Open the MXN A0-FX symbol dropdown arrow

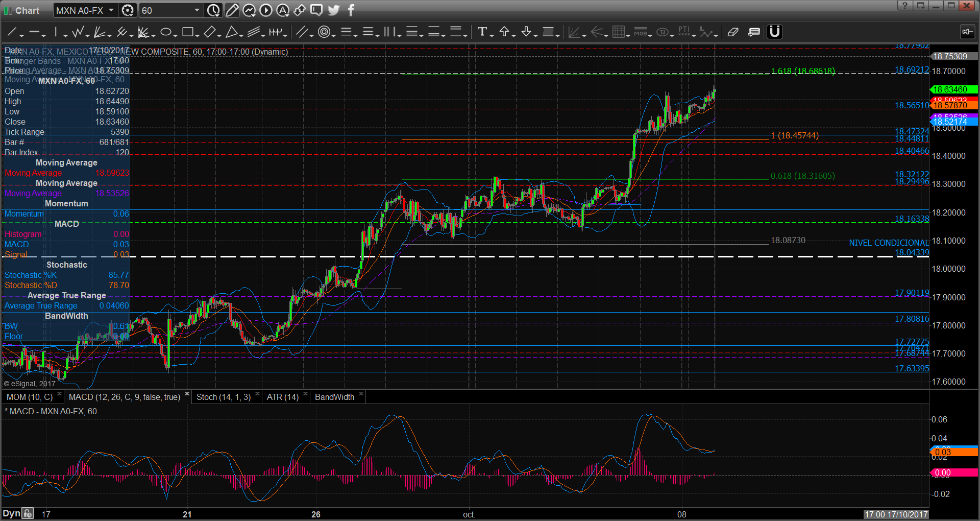pyautogui.click(x=111, y=10)
